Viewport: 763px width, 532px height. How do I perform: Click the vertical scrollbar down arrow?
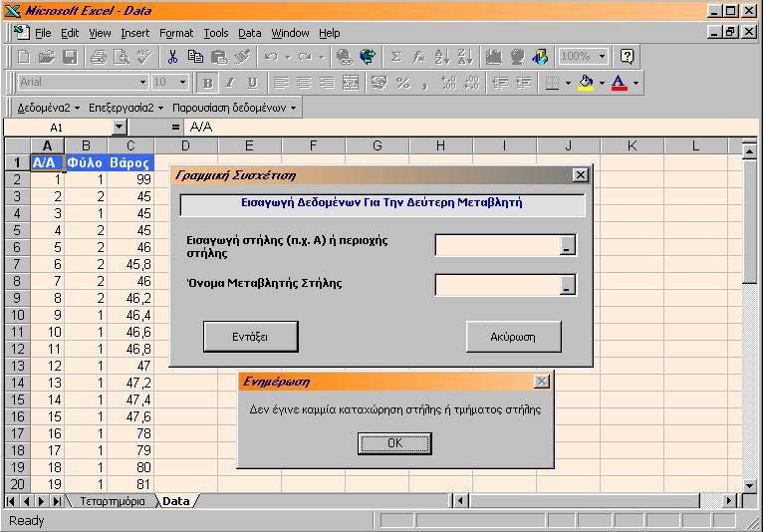click(749, 485)
